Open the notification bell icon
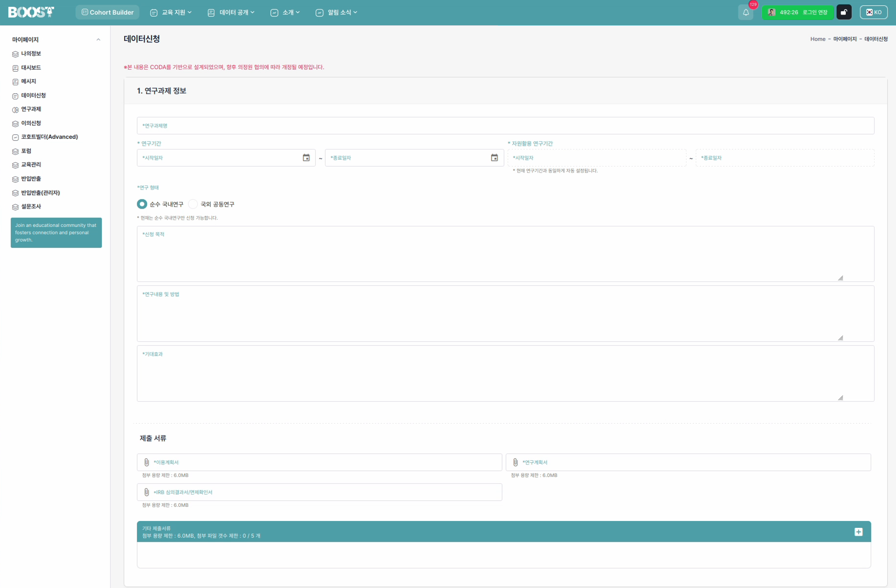Image resolution: width=896 pixels, height=588 pixels. coord(745,13)
